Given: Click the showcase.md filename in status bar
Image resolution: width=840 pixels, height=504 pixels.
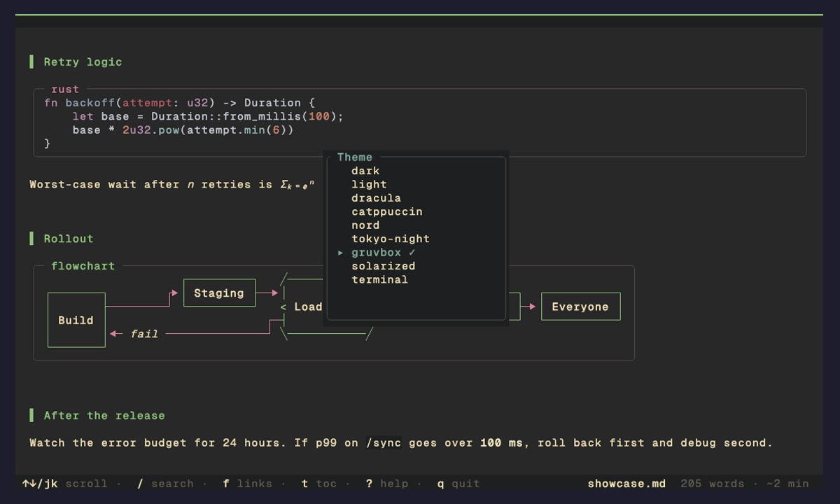Looking at the screenshot, I should [627, 484].
